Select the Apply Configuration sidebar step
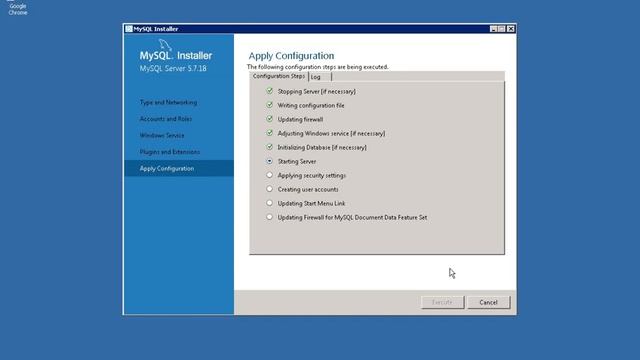The height and width of the screenshot is (360, 640). click(x=179, y=168)
